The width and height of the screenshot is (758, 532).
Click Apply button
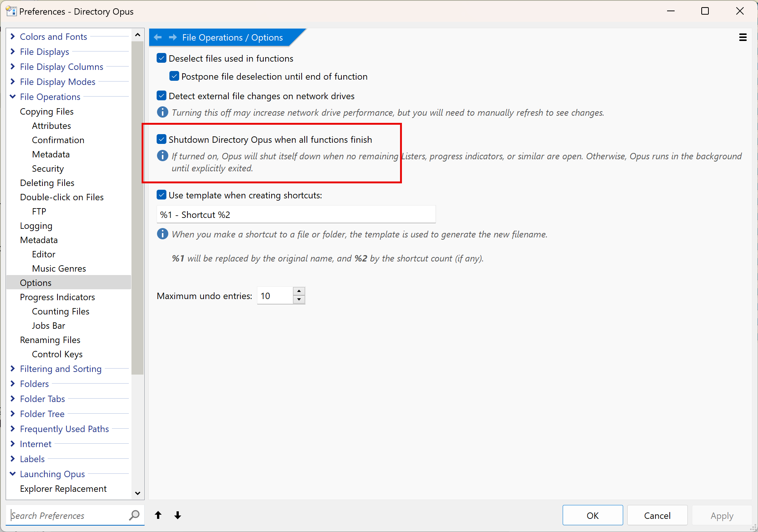pyautogui.click(x=722, y=515)
